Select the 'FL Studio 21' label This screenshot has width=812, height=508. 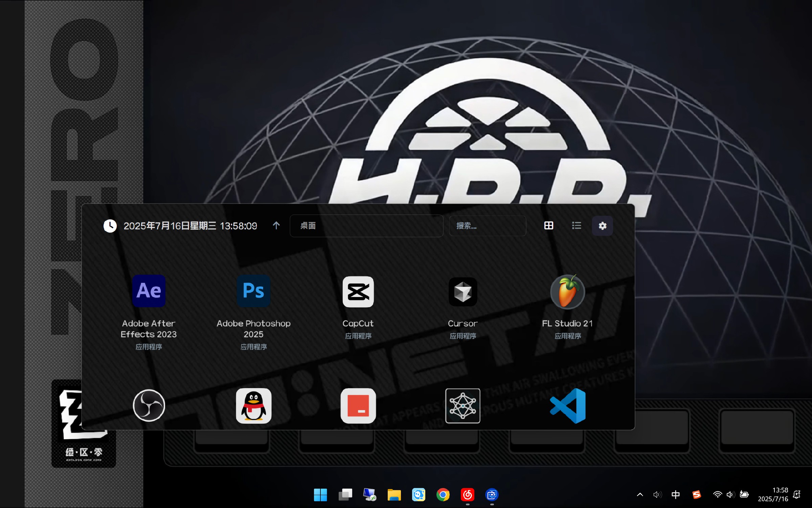(x=568, y=323)
